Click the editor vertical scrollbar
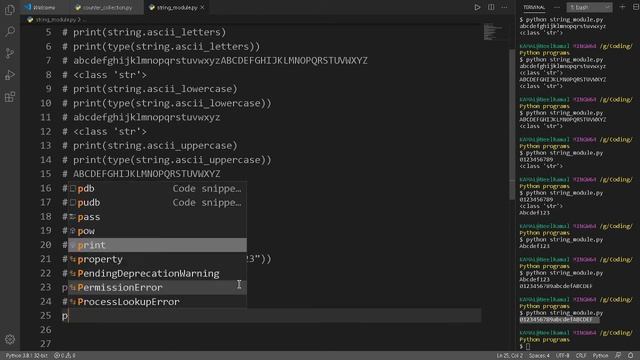The height and width of the screenshot is (360, 640). [x=512, y=124]
